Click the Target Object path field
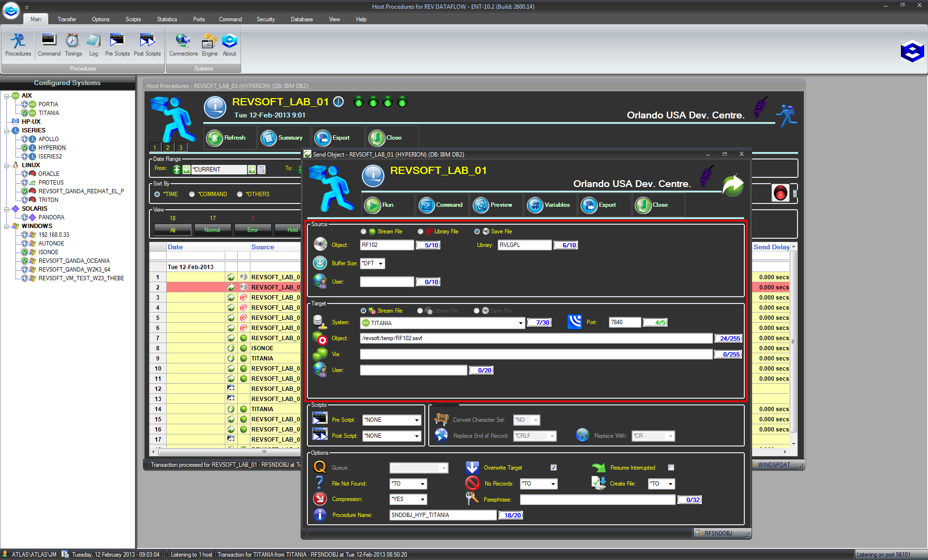Viewport: 928px width, 560px height. (x=536, y=338)
